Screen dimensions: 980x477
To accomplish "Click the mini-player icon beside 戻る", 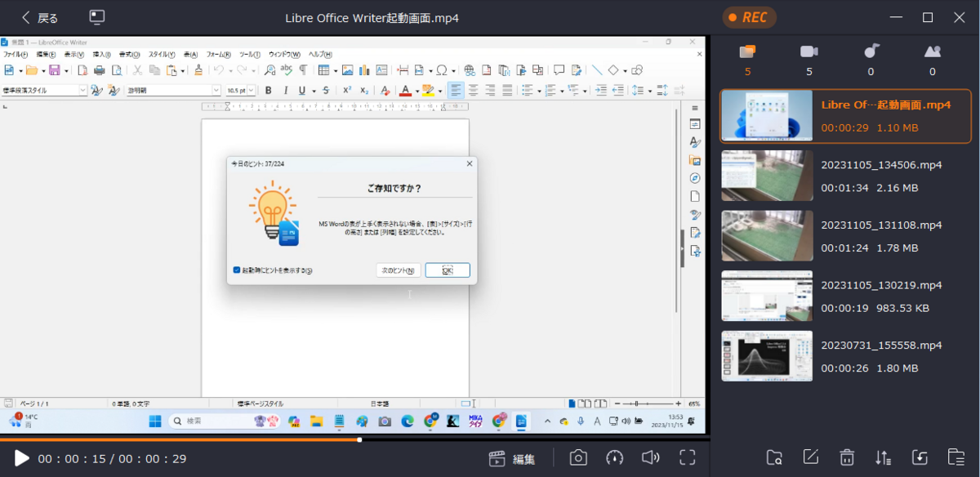I will click(97, 17).
